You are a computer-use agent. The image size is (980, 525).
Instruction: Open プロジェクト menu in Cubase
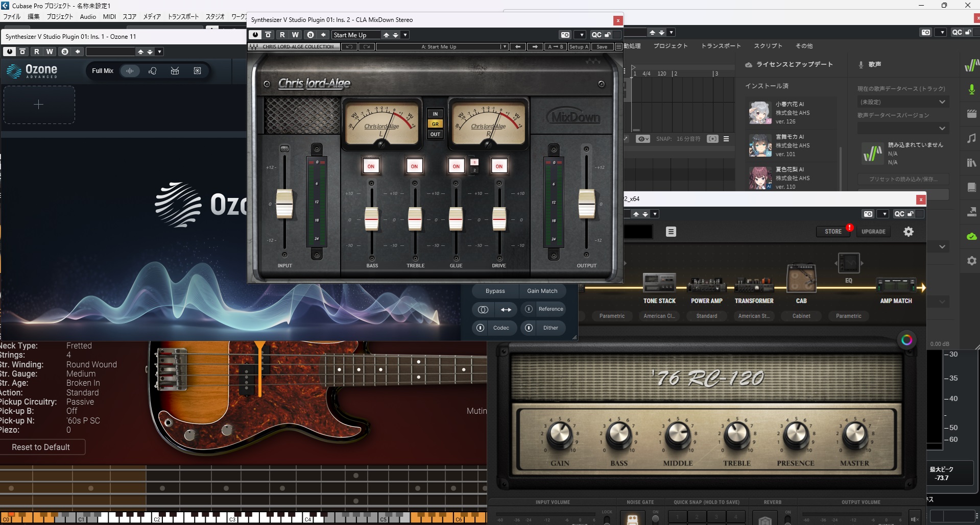[60, 16]
